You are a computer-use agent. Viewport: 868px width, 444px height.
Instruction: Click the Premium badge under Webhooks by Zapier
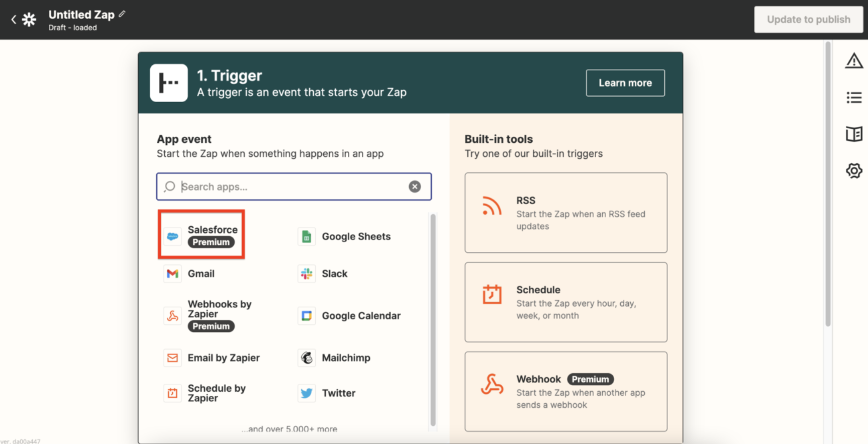pyautogui.click(x=211, y=326)
